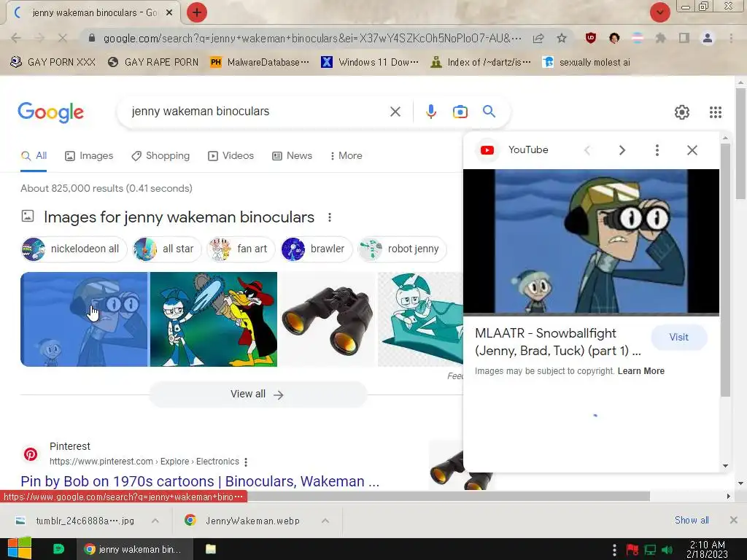
Task: Open the tab search dropdown in the title bar
Action: (x=659, y=12)
